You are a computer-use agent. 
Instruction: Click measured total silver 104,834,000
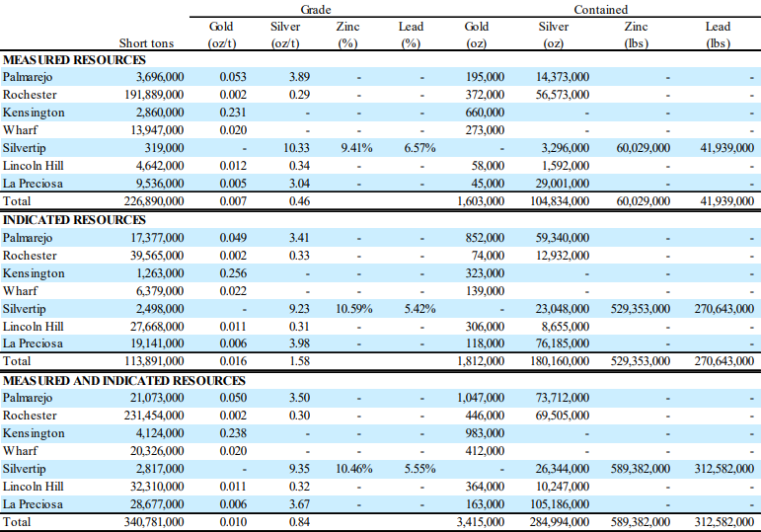tap(560, 201)
